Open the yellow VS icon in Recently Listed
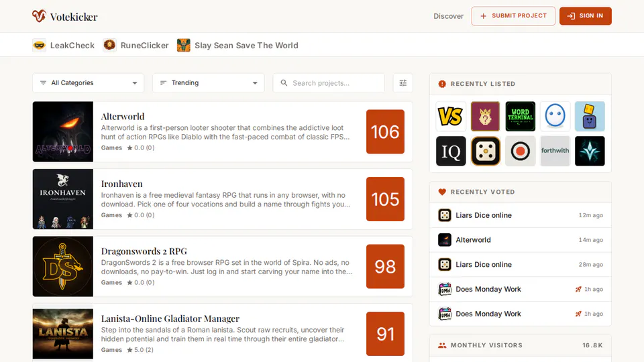 tap(451, 117)
